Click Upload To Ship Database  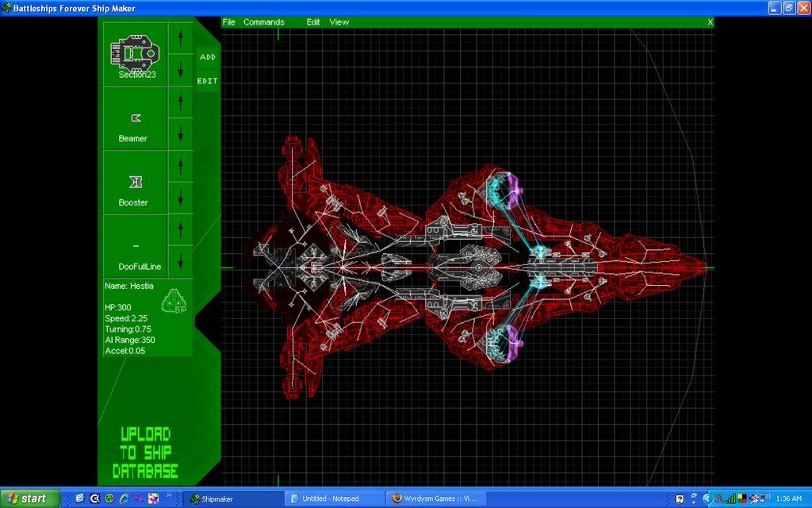pos(145,452)
